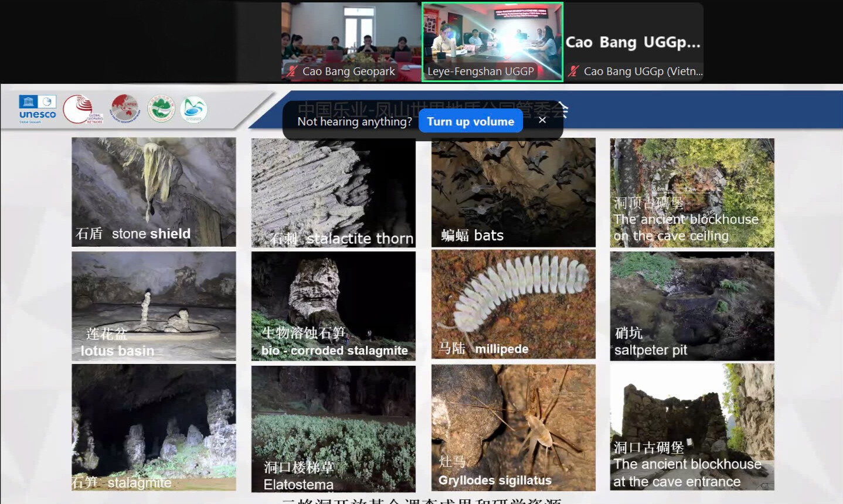Select the Leye-Fengshan UGGP video tile
The width and height of the screenshot is (843, 504).
coord(492,42)
